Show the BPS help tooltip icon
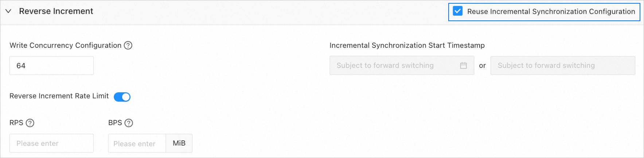 click(129, 123)
